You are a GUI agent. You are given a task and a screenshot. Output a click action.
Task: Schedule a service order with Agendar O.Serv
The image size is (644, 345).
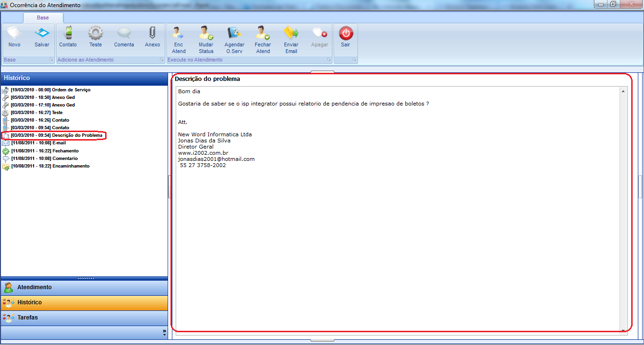234,39
